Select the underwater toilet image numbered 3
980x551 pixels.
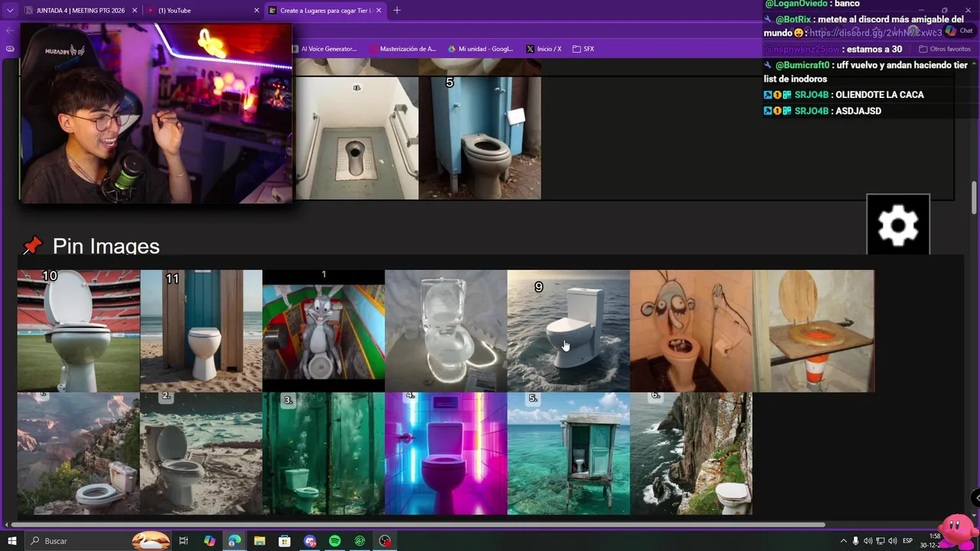tap(324, 453)
